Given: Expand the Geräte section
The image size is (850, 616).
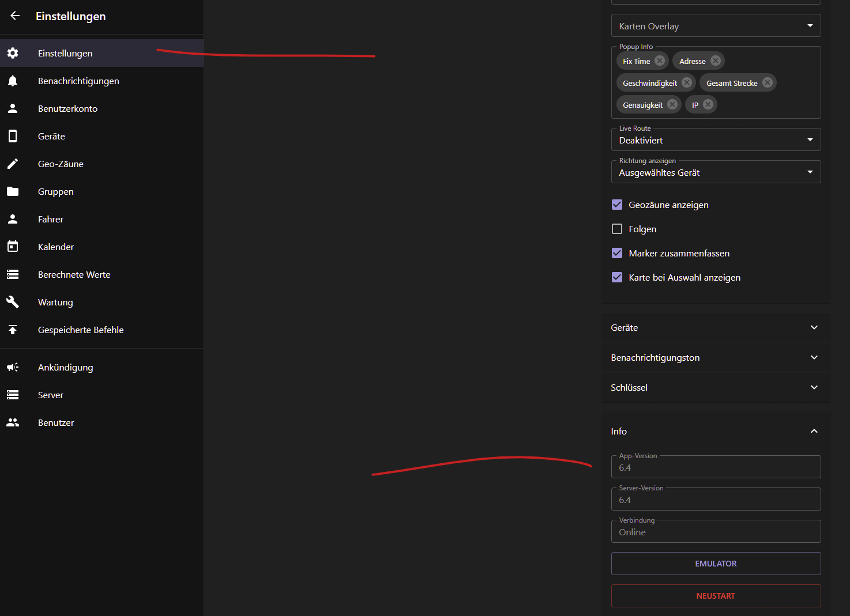Looking at the screenshot, I should click(x=716, y=327).
